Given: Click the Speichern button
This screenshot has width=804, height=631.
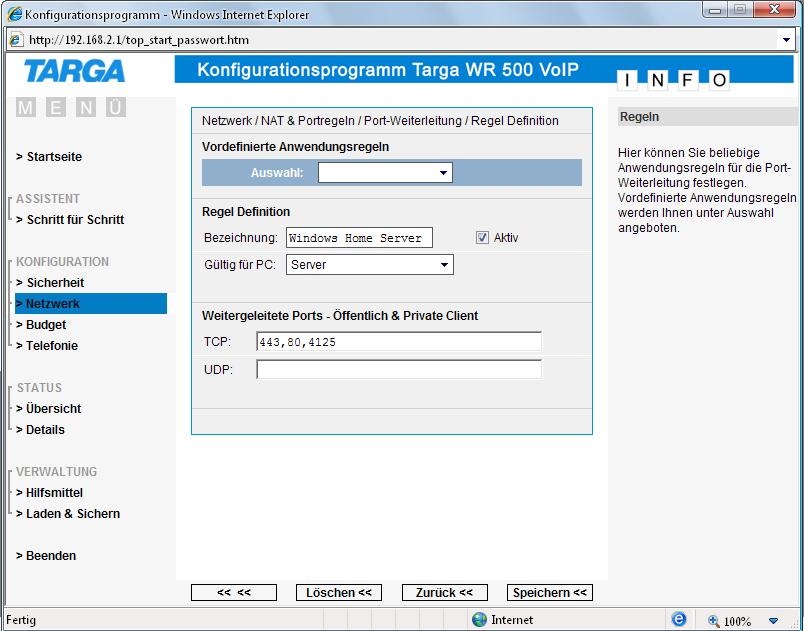Looking at the screenshot, I should (550, 593).
